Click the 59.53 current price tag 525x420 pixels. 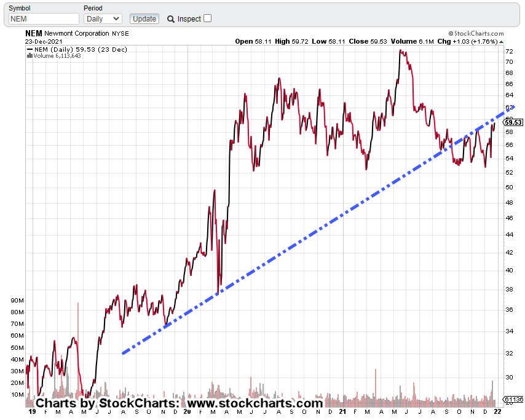point(513,122)
